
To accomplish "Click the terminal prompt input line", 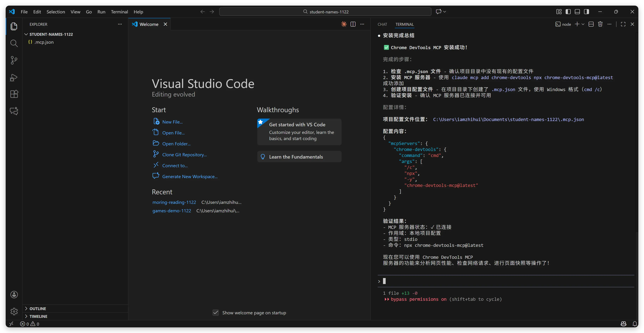I will pyautogui.click(x=506, y=281).
